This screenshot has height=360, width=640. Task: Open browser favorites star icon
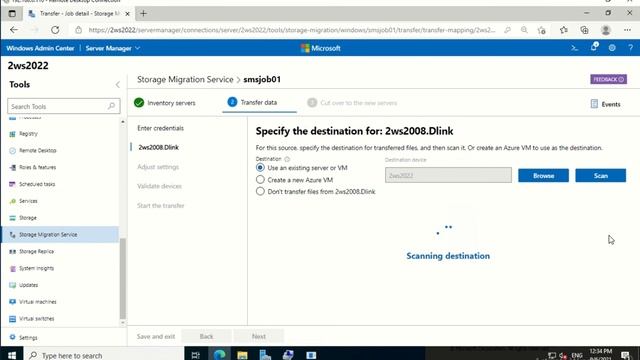[564, 30]
